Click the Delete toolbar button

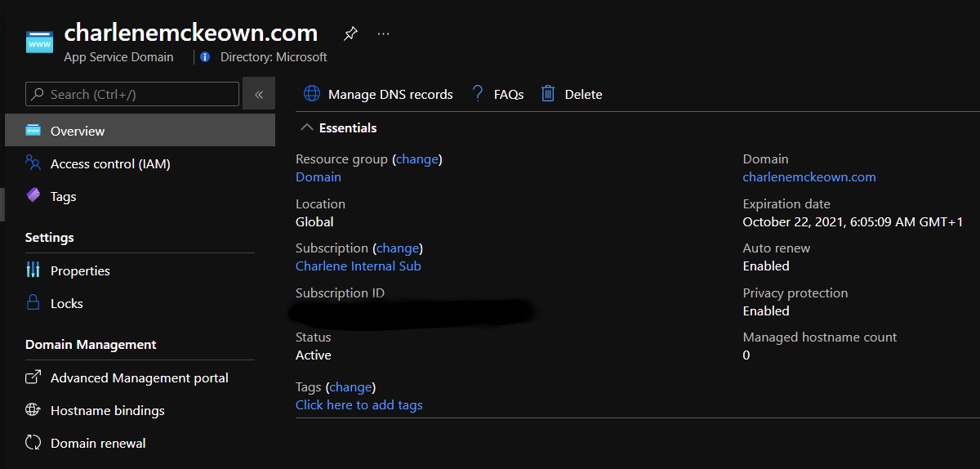click(572, 94)
